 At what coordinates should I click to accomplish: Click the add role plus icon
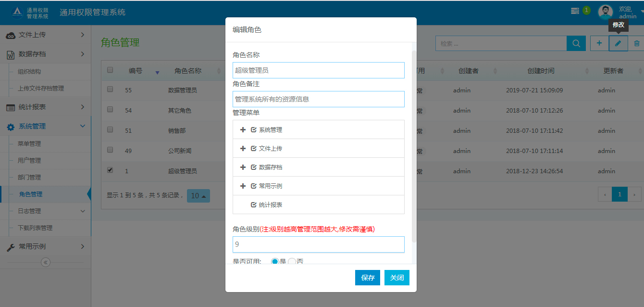[599, 43]
